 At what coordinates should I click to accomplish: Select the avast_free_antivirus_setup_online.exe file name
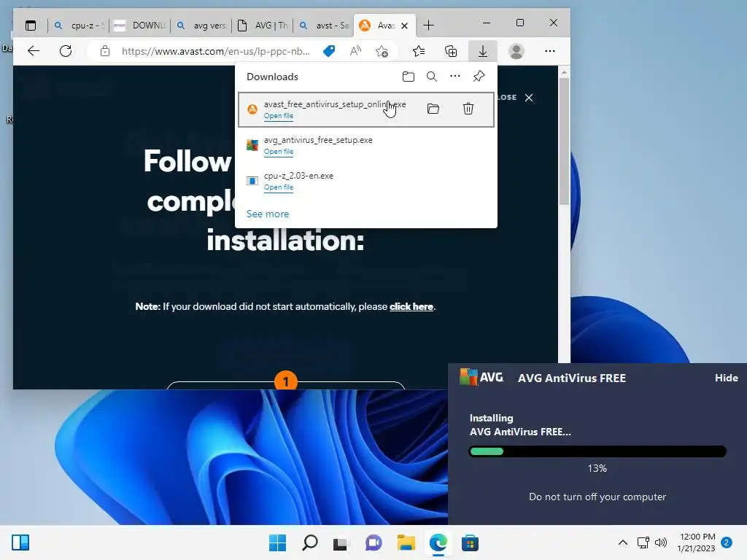[x=335, y=104]
